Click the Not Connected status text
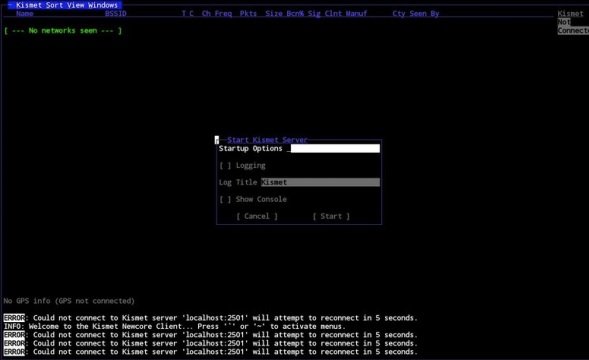The height and width of the screenshot is (360, 589). pos(572,26)
